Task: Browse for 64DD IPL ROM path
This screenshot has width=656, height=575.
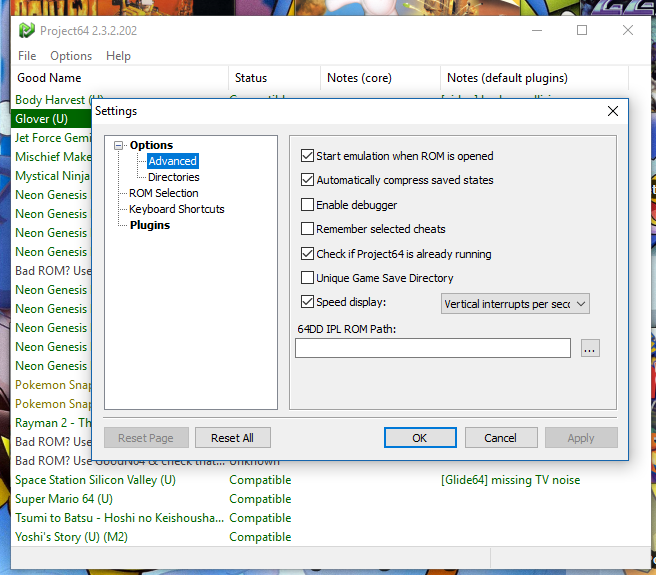Action: [x=590, y=348]
